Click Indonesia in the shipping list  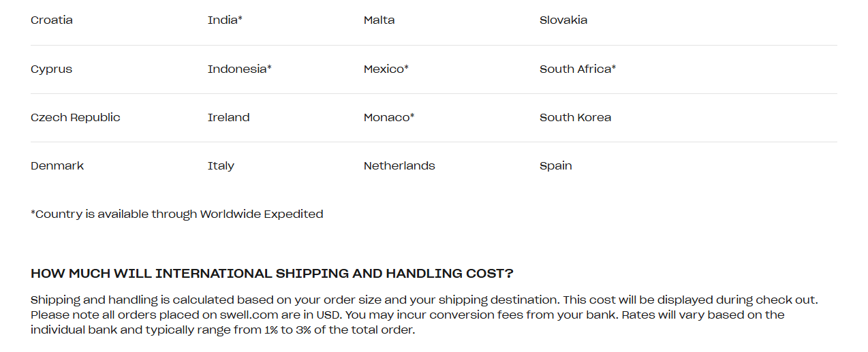[239, 69]
